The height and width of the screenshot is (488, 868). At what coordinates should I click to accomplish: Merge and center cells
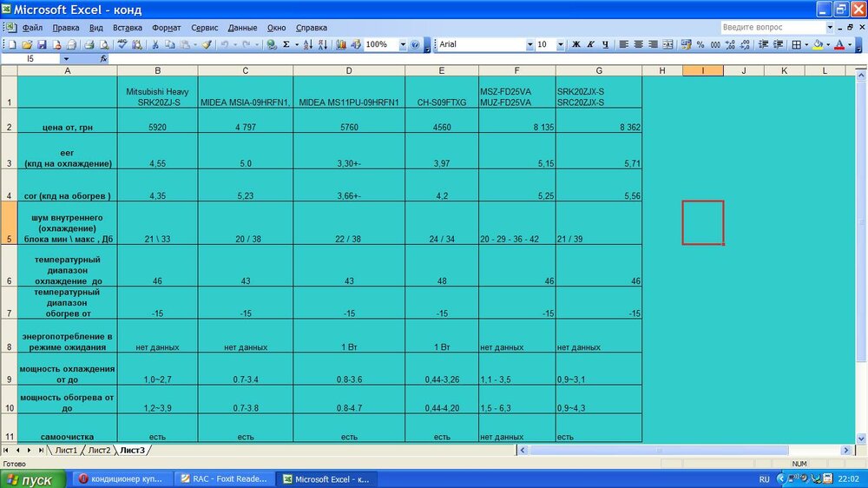(x=667, y=45)
